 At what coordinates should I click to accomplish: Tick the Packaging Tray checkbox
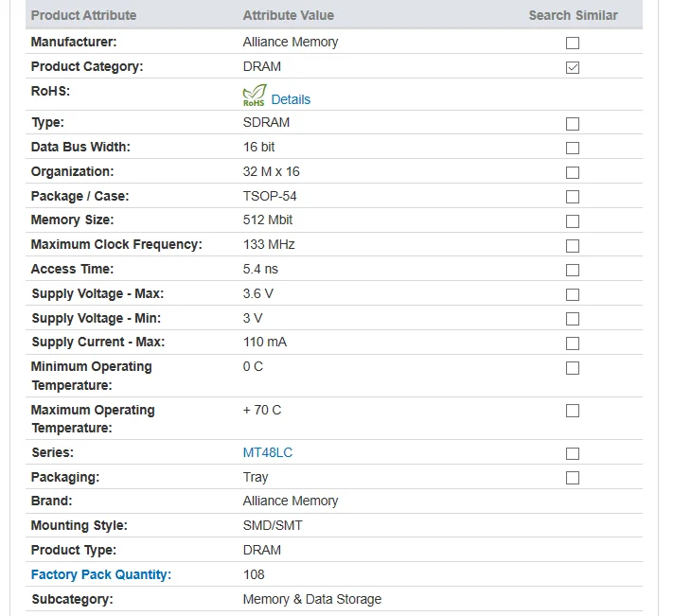click(572, 478)
